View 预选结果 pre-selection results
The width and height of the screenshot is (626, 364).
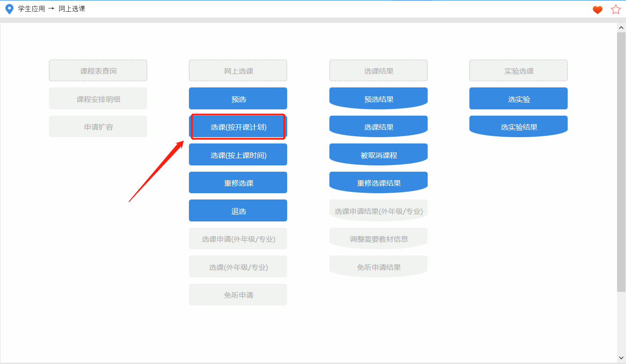tap(378, 98)
